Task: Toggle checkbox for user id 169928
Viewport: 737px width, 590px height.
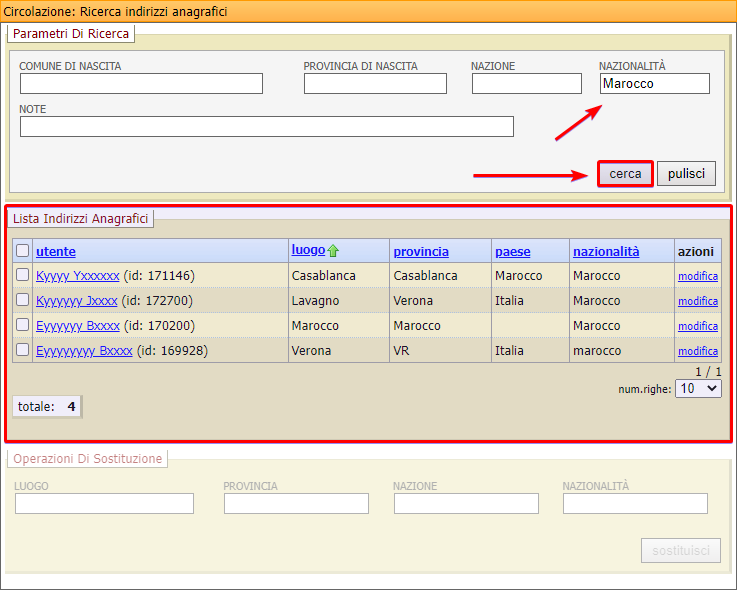Action: click(23, 350)
